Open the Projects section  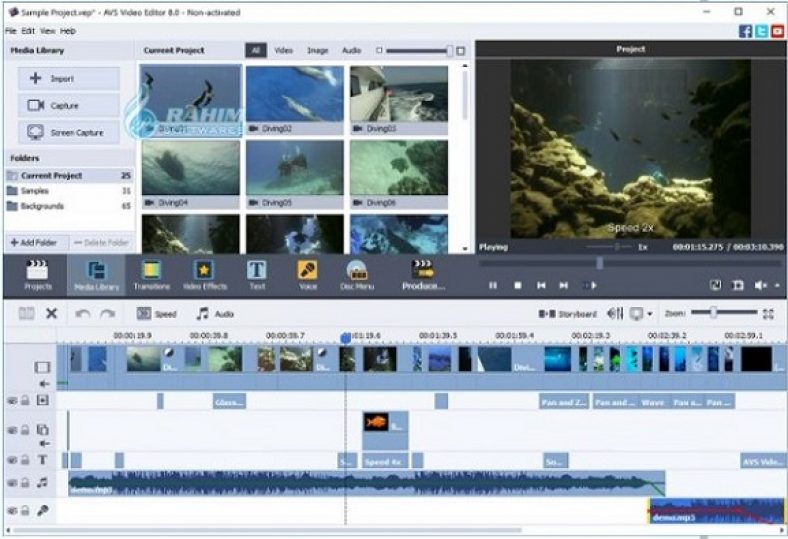[x=38, y=274]
